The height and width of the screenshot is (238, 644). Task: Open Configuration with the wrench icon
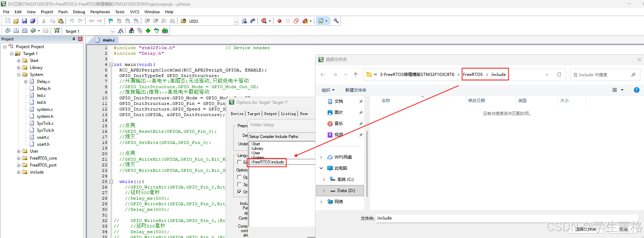[x=336, y=21]
